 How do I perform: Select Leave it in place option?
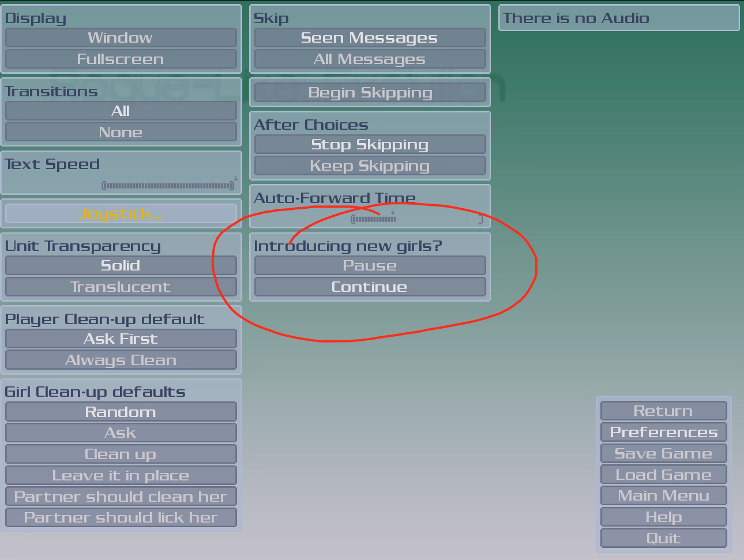(121, 475)
